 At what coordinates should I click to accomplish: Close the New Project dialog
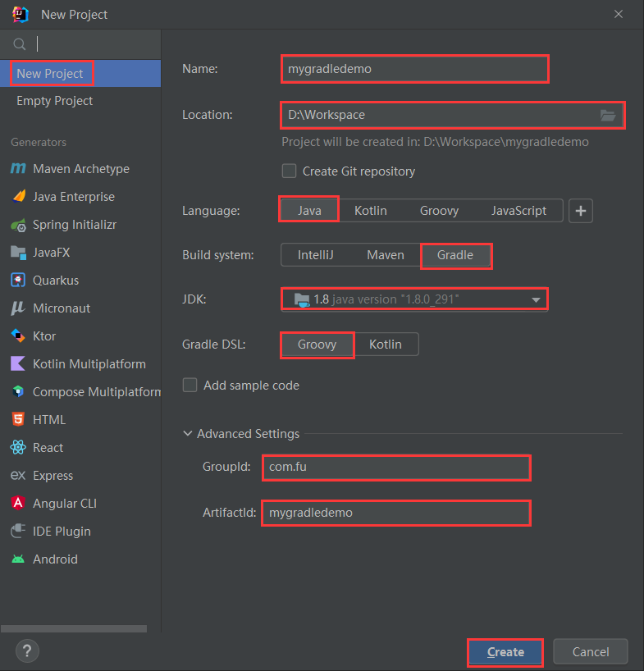coord(619,14)
